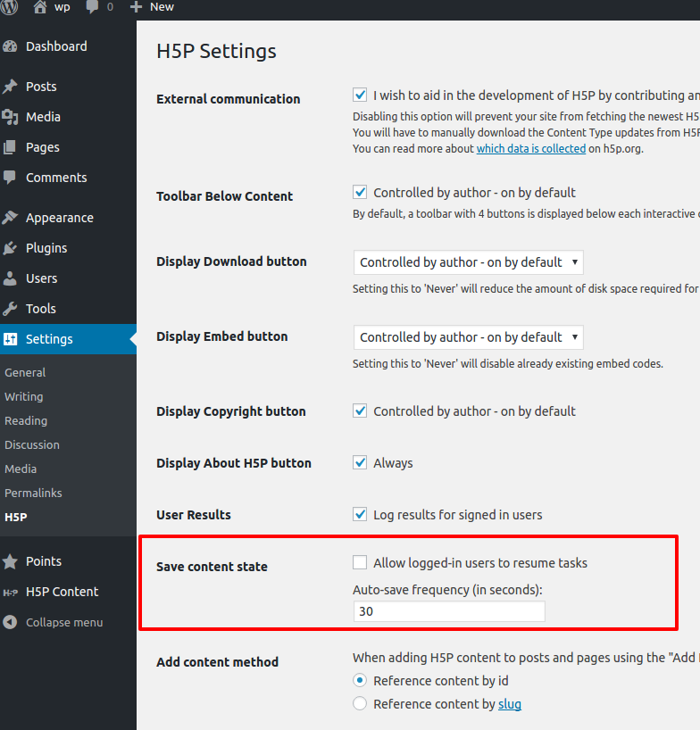700x730 pixels.
Task: Select Reference content by id radio
Action: click(x=360, y=681)
